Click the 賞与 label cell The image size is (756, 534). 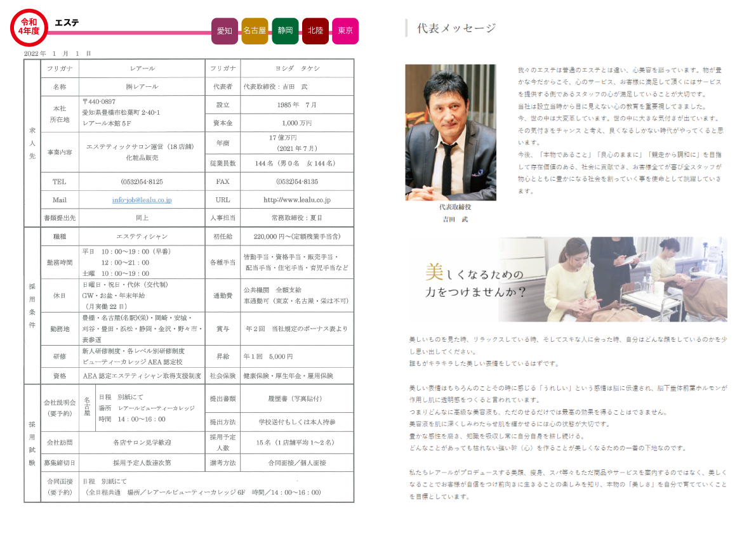click(223, 329)
